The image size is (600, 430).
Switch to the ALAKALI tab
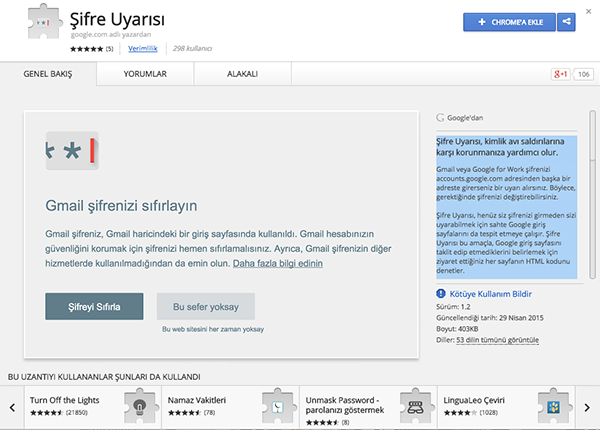tap(243, 74)
